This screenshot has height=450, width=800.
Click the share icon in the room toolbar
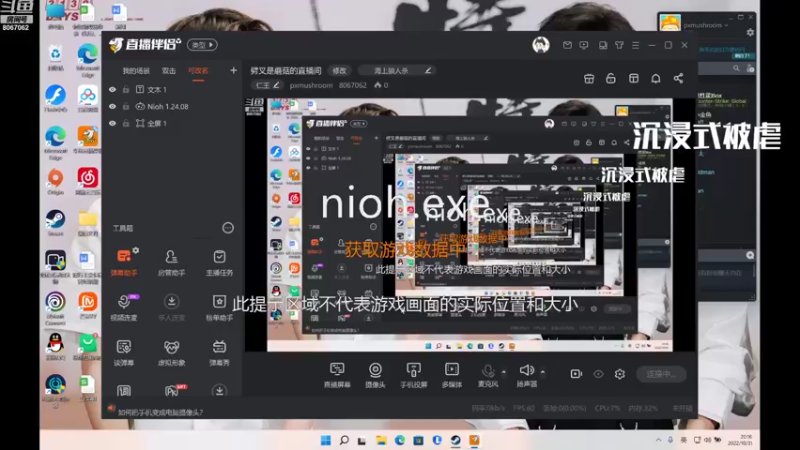pos(678,78)
